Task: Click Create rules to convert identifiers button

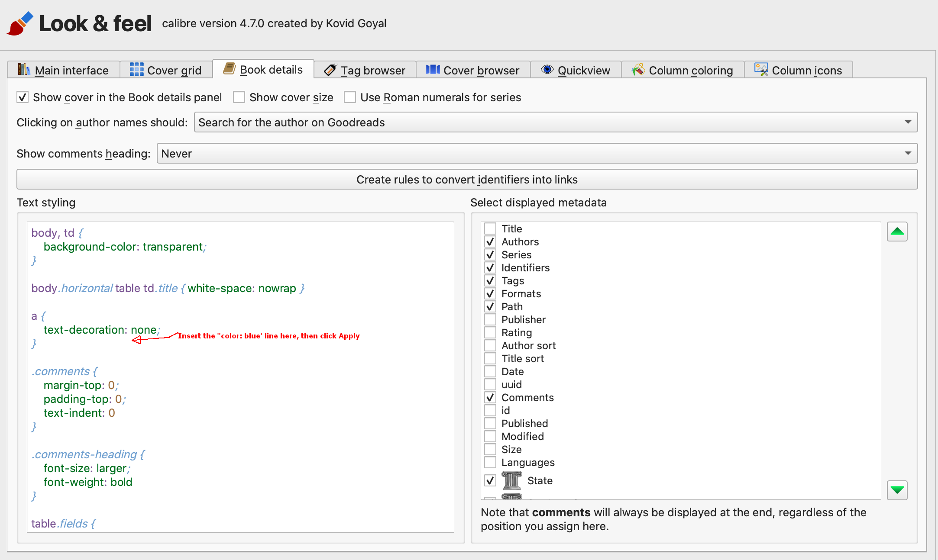Action: [467, 180]
